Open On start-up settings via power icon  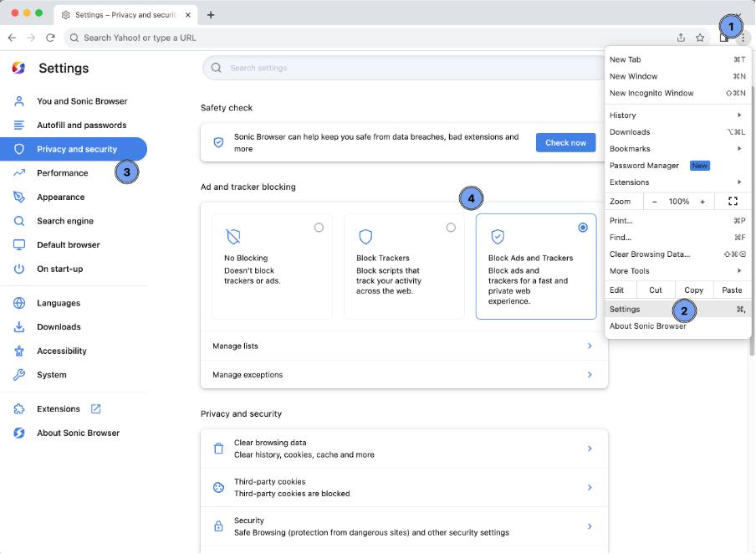(18, 269)
